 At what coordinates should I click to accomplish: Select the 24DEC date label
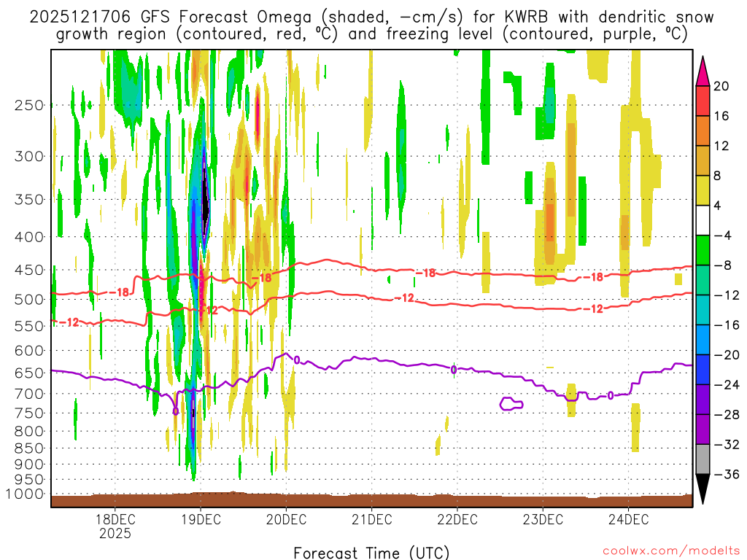click(x=628, y=519)
